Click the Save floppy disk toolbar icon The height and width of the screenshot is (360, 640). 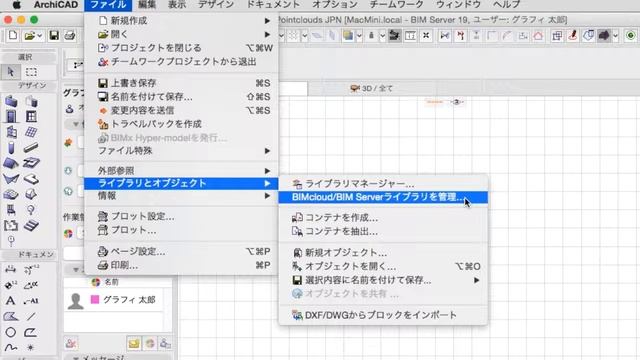click(x=54, y=36)
